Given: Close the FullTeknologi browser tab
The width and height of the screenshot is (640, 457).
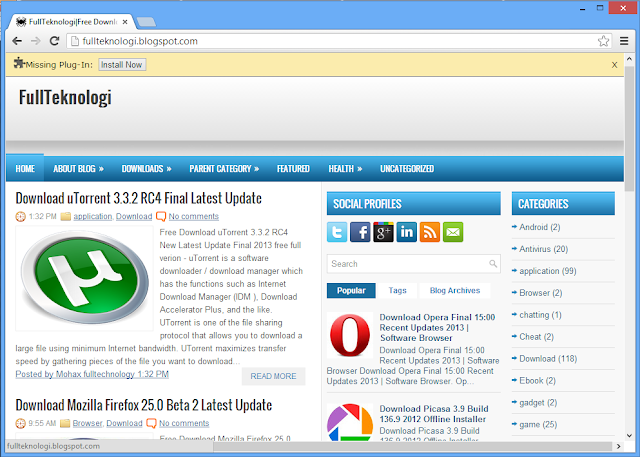Looking at the screenshot, I should [125, 22].
